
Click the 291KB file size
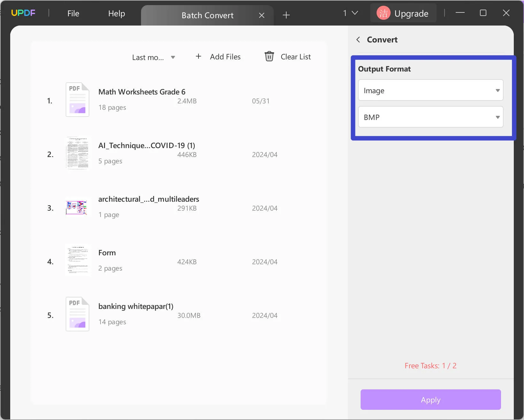coord(187,208)
